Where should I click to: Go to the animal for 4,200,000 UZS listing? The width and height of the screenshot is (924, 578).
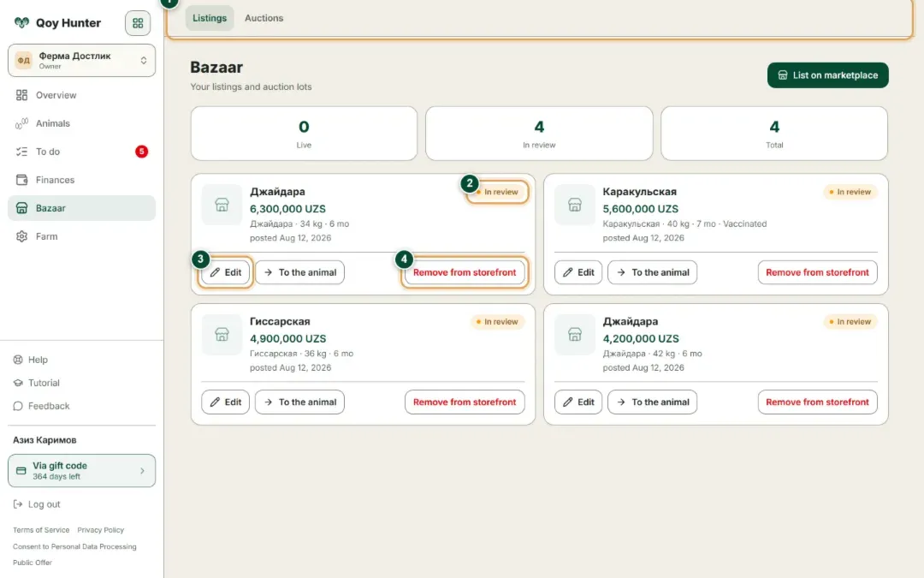[652, 402]
